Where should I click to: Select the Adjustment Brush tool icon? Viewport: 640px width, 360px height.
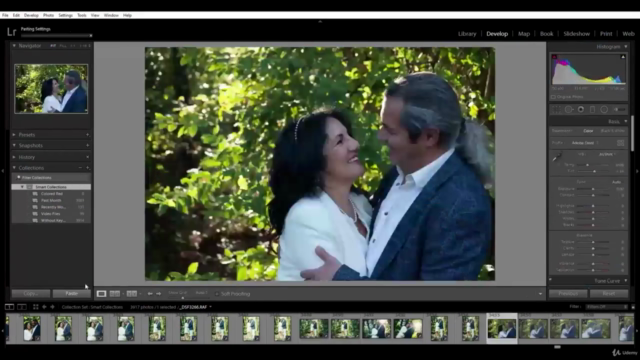pyautogui.click(x=620, y=109)
